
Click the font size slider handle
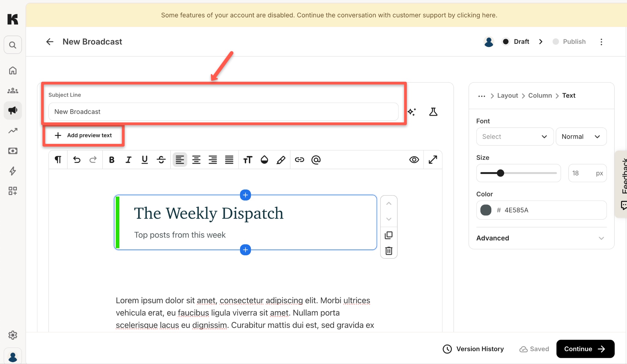[x=500, y=173]
